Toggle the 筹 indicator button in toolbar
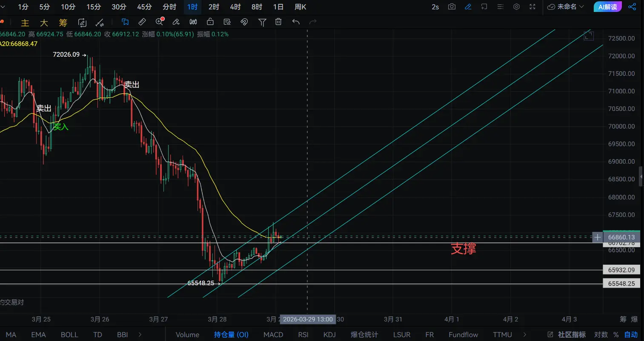Viewport: 644px width, 341px height. 63,23
